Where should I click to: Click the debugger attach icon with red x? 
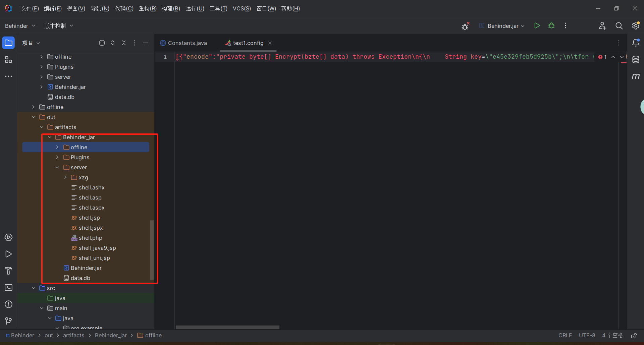(x=466, y=26)
